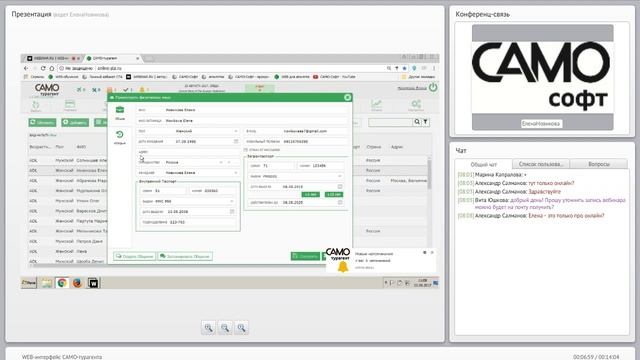Click the green Сохранить button in the dialog
This screenshot has width=640, height=360.
305,256
